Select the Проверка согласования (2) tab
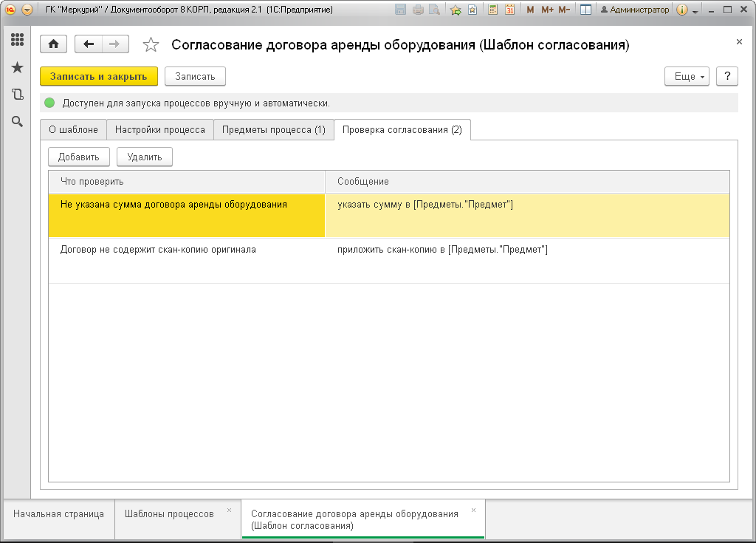Screen dimensions: 756x543 click(x=402, y=130)
